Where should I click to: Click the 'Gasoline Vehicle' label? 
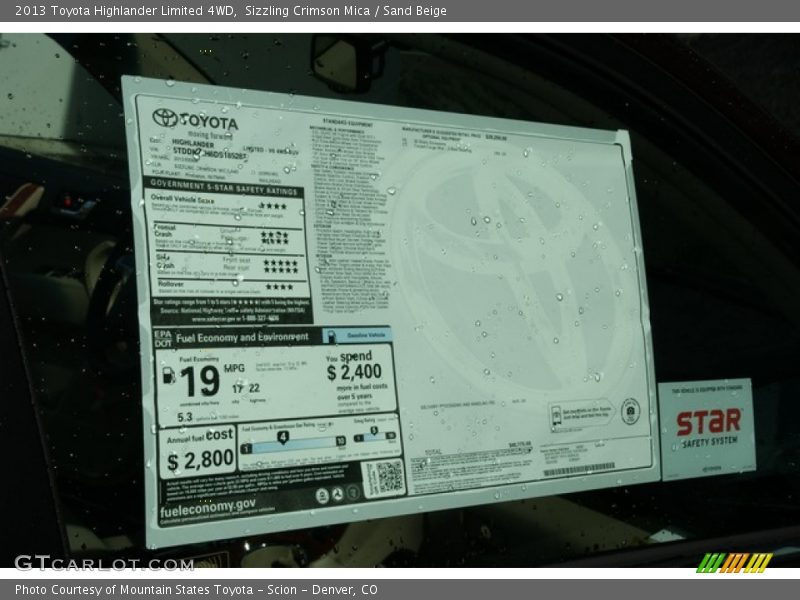coord(366,335)
